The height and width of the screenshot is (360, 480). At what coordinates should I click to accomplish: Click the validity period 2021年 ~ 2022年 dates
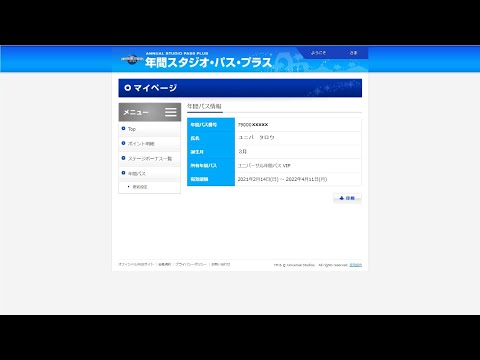click(x=282, y=179)
